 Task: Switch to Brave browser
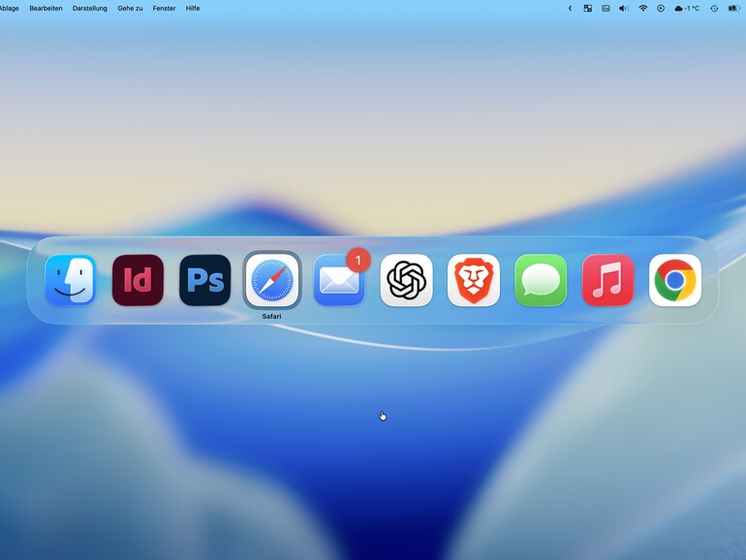pos(474,280)
